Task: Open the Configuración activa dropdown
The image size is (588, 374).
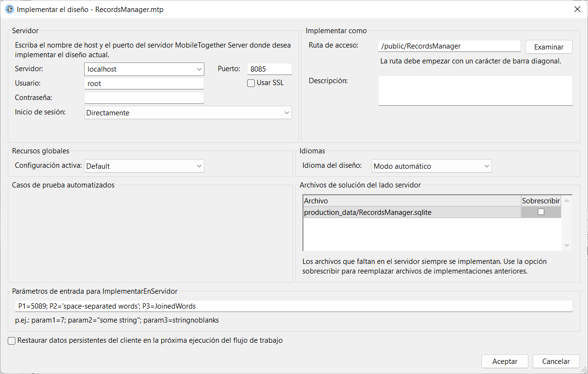Action: click(144, 166)
